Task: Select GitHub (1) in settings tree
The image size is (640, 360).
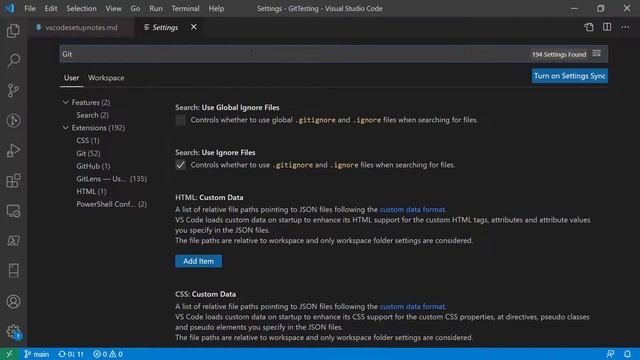Action: (x=93, y=166)
